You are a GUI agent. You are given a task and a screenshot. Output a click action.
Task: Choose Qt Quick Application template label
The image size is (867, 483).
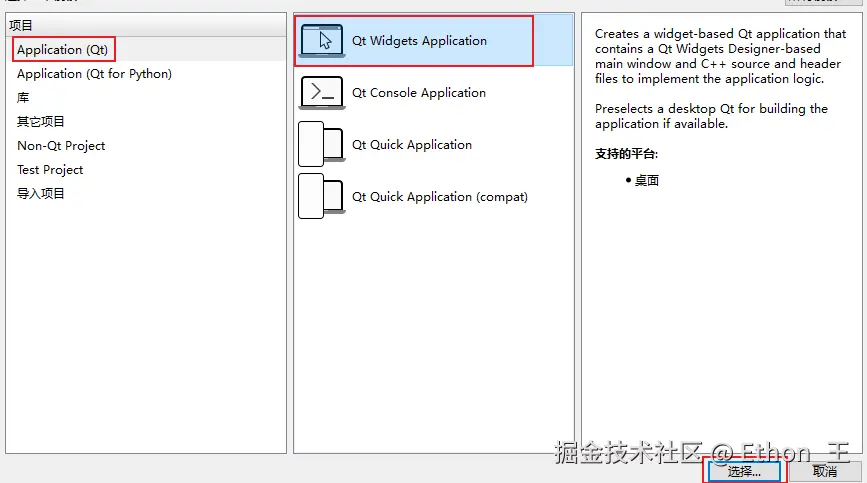pos(412,145)
